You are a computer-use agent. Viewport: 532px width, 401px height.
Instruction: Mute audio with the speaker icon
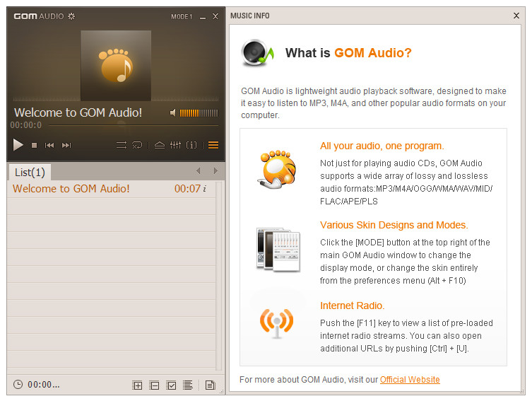(173, 112)
